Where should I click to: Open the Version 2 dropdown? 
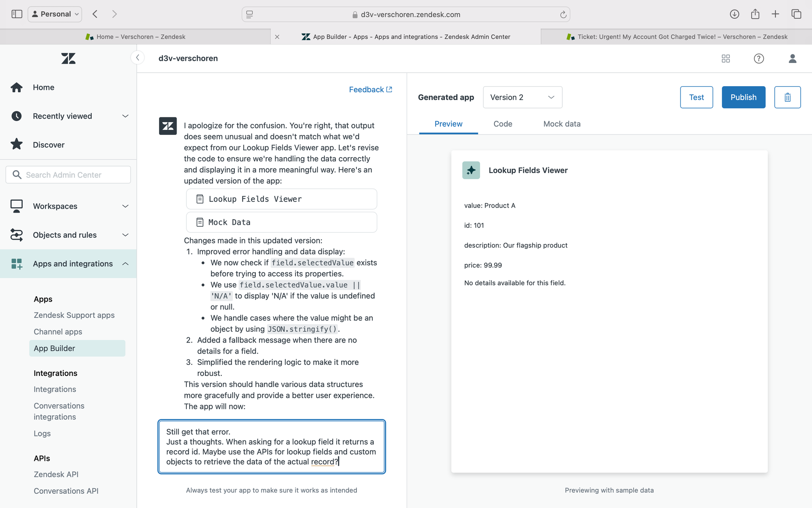pyautogui.click(x=523, y=97)
